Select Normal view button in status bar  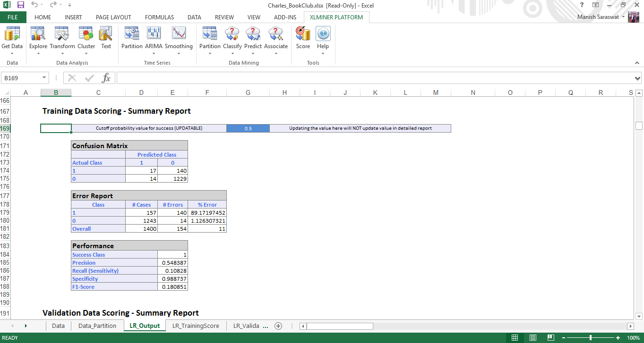pyautogui.click(x=515, y=338)
